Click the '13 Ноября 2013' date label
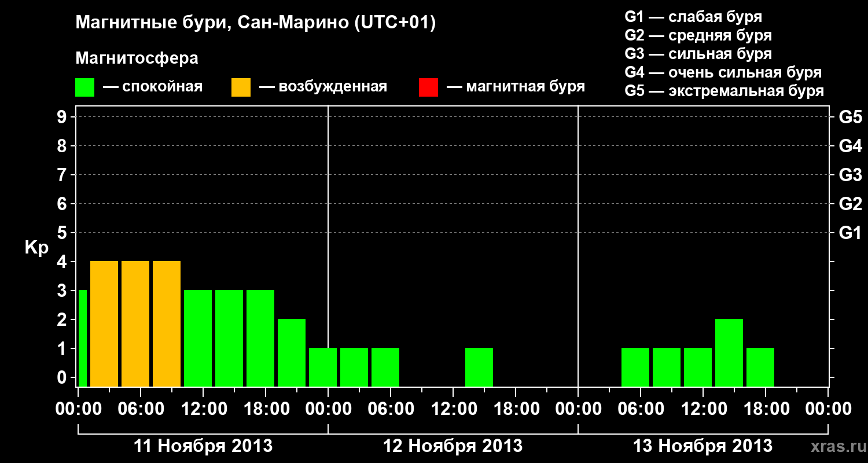The height and width of the screenshot is (463, 868). pyautogui.click(x=703, y=446)
